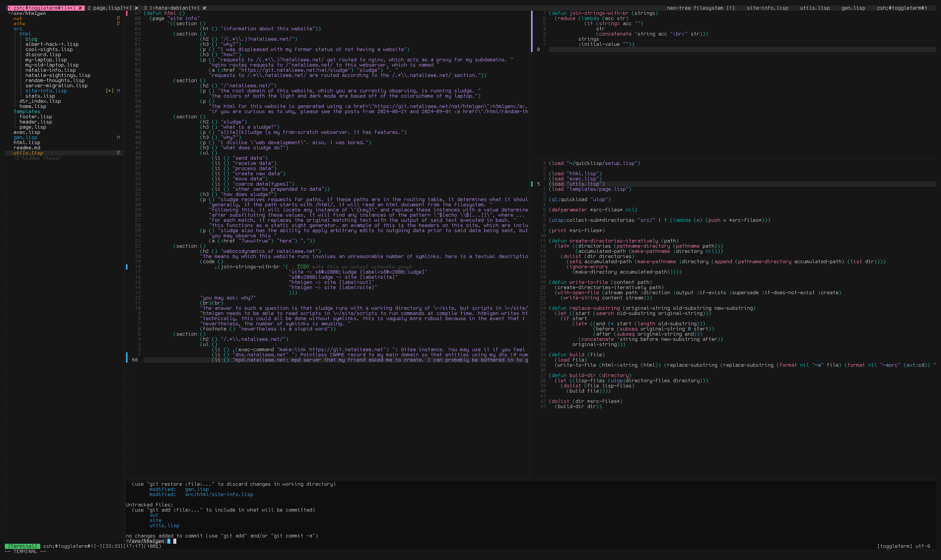Click the join-strings-with-br call with TODO comment
The image size is (941, 560).
click(x=313, y=267)
